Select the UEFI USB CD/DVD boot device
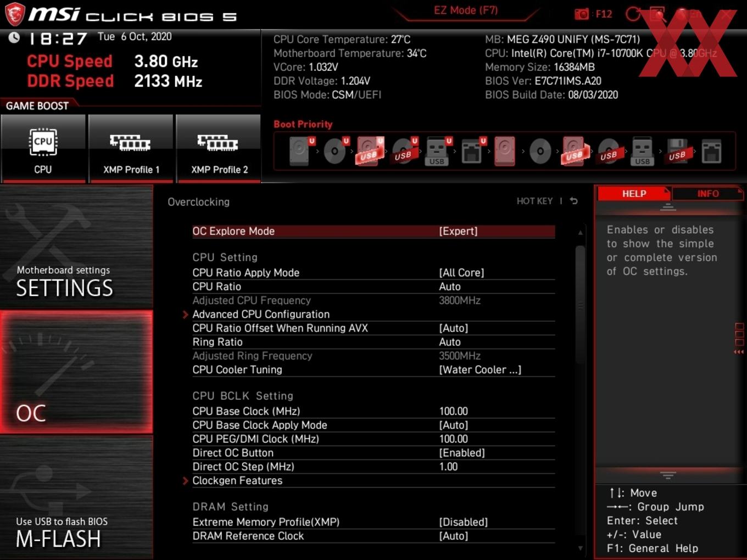Screen dimensions: 747x560 tap(405, 151)
